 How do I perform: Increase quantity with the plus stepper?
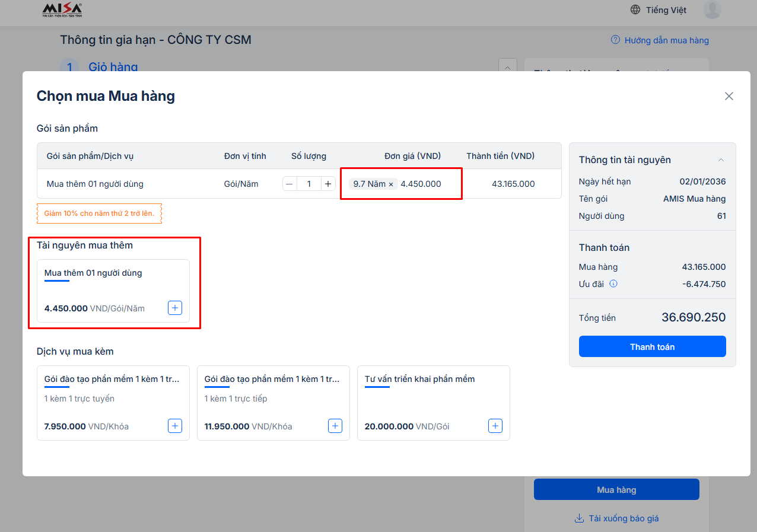328,184
